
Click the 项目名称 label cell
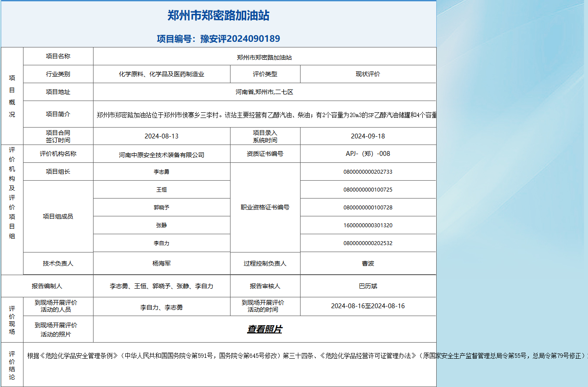(58, 56)
